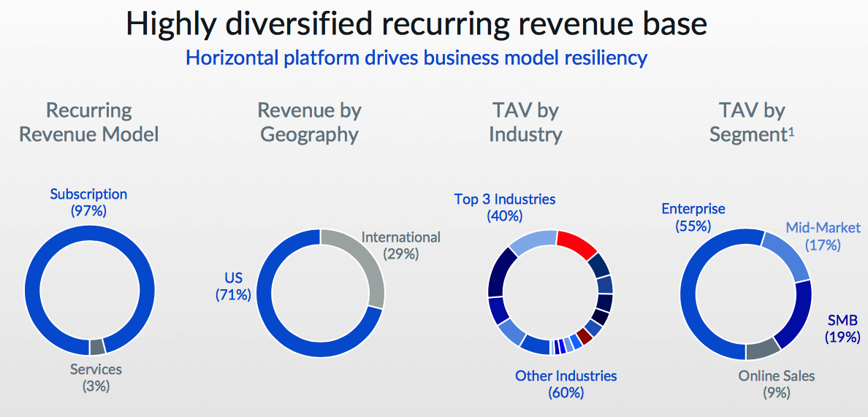
Task: Pick the dark maroon slice in industry donut
Action: coord(584,336)
